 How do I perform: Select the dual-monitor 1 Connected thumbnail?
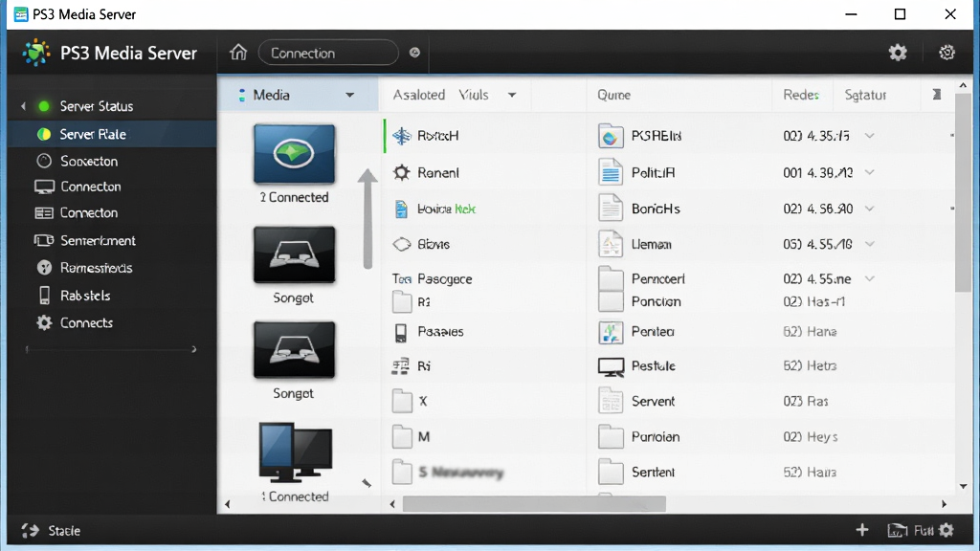pyautogui.click(x=295, y=452)
